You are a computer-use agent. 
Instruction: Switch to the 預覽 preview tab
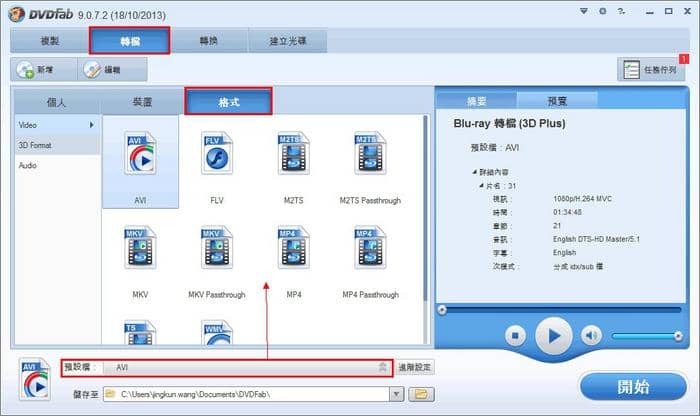point(557,101)
